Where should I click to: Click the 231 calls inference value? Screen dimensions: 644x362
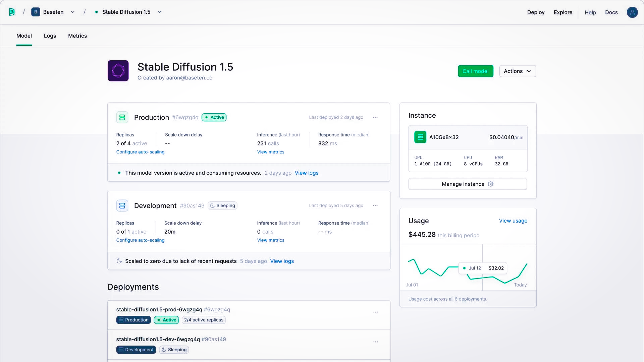click(268, 143)
